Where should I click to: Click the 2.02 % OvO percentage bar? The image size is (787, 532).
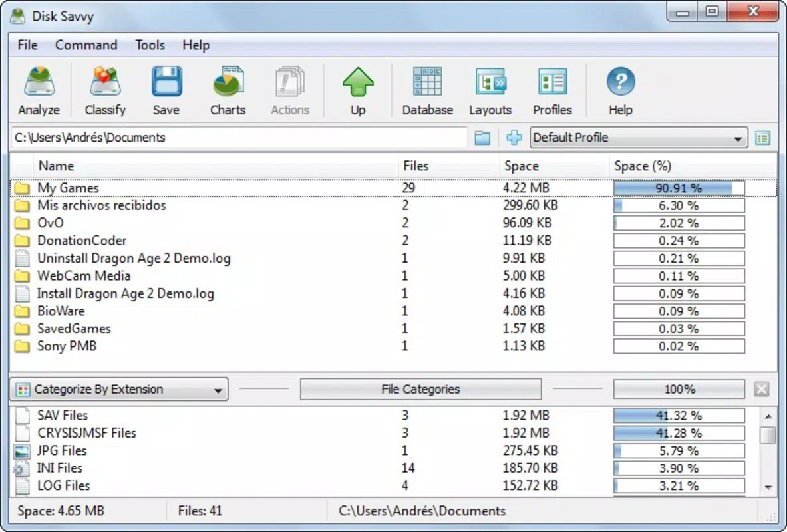click(x=679, y=223)
